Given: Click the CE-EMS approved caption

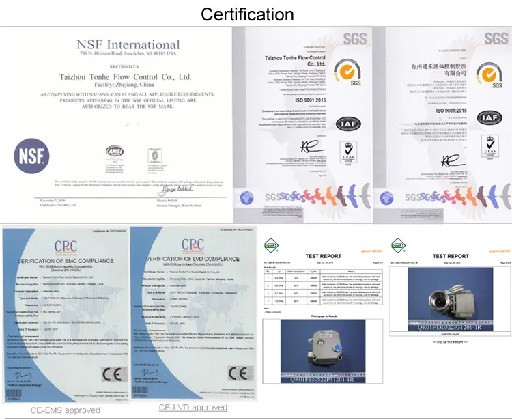Looking at the screenshot, I should (66, 410).
